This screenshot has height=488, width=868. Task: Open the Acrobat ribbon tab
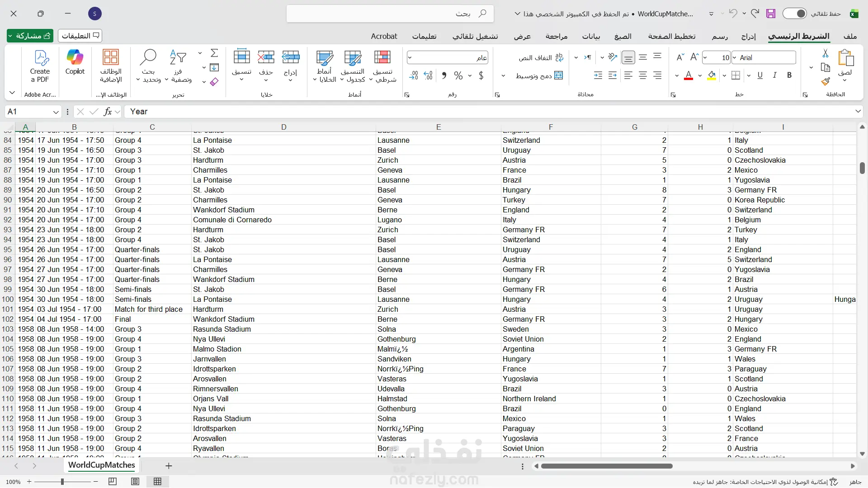pos(384,36)
